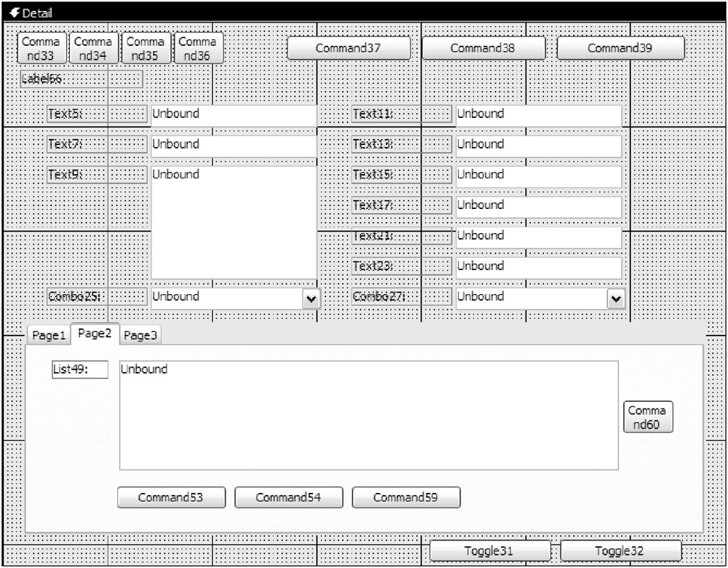Click the Detail section header bar
The image size is (728, 568).
364,13
